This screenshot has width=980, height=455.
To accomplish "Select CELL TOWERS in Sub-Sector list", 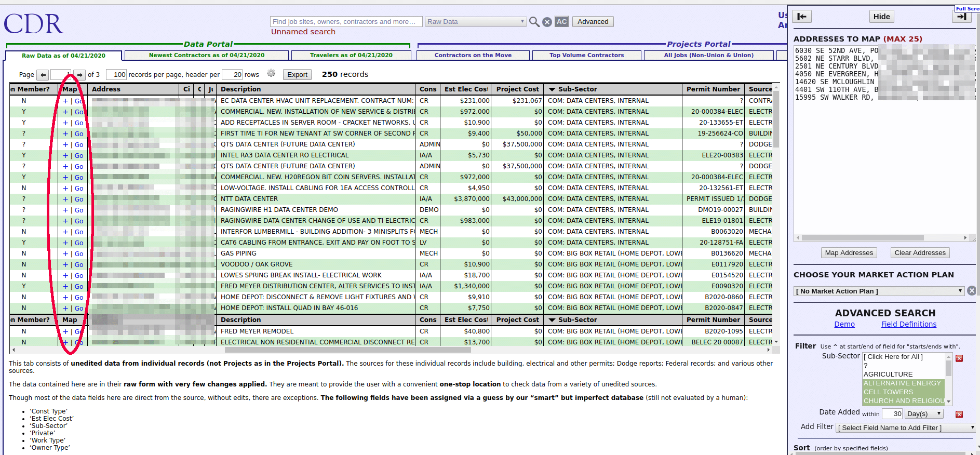I will [x=903, y=392].
